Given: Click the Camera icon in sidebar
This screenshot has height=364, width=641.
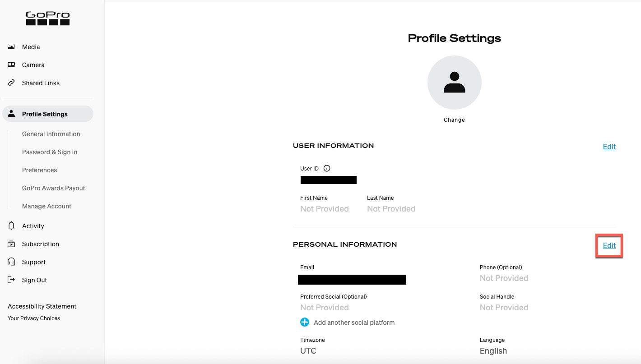Looking at the screenshot, I should [11, 65].
